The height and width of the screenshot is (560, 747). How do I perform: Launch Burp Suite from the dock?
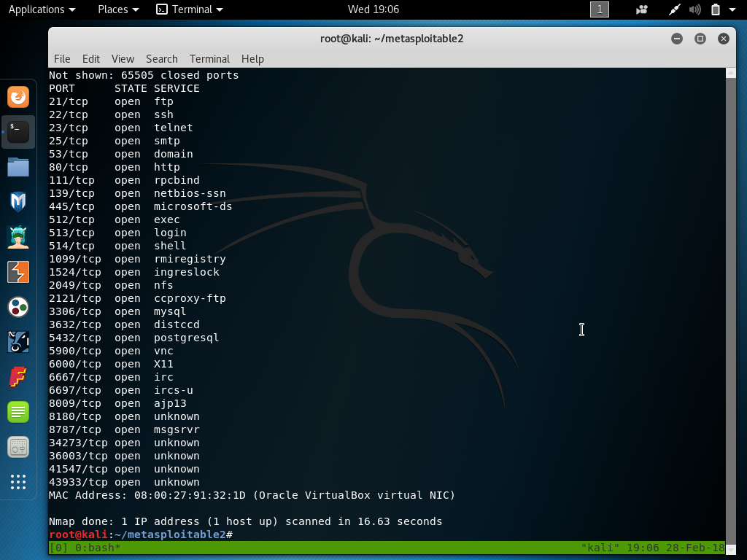coord(18,272)
